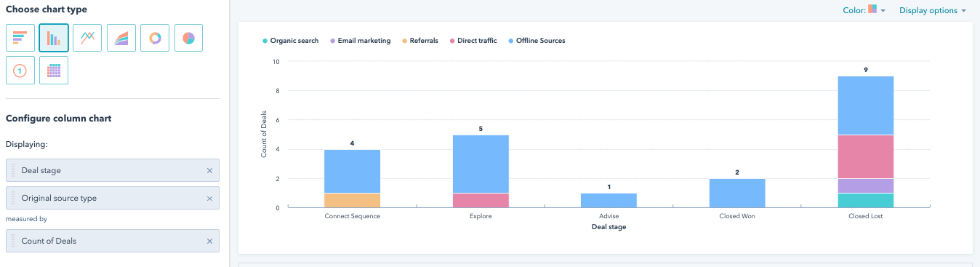
Task: Click Offline Sources segment in Connect Sequence bar
Action: (352, 171)
